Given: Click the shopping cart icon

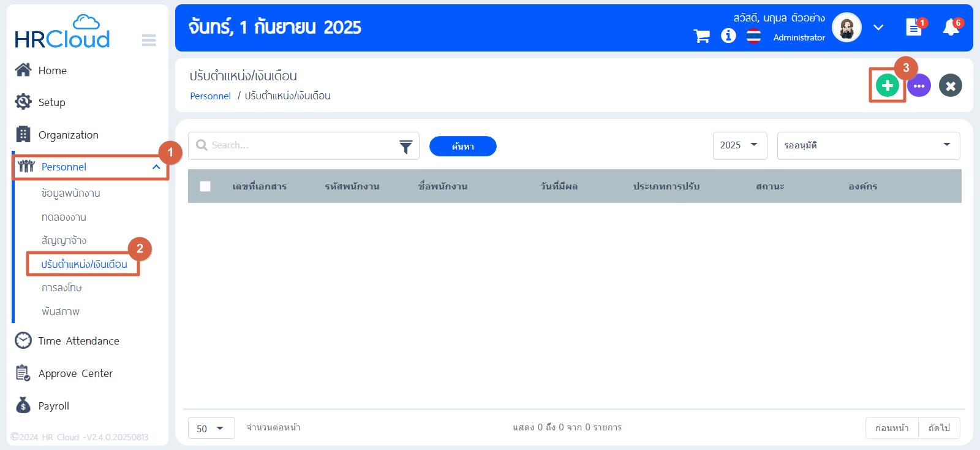Looking at the screenshot, I should (701, 36).
